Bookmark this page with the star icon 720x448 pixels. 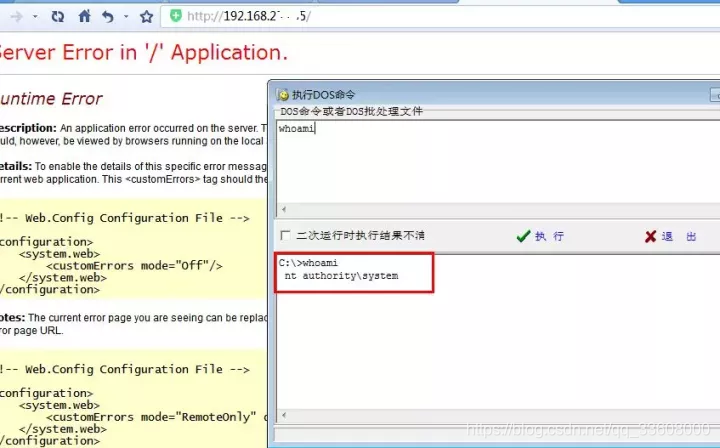tap(146, 17)
